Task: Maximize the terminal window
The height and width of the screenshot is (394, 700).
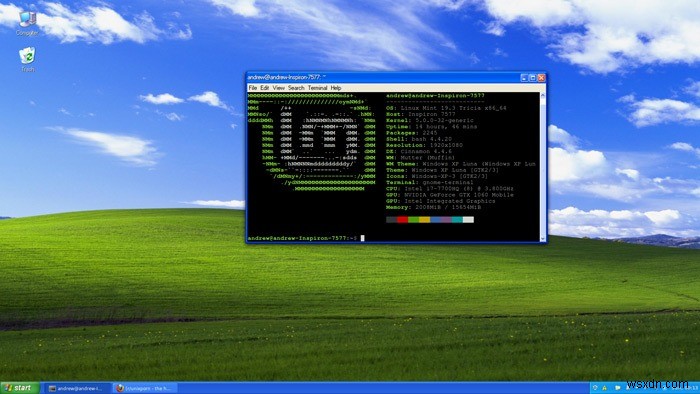Action: (x=533, y=78)
